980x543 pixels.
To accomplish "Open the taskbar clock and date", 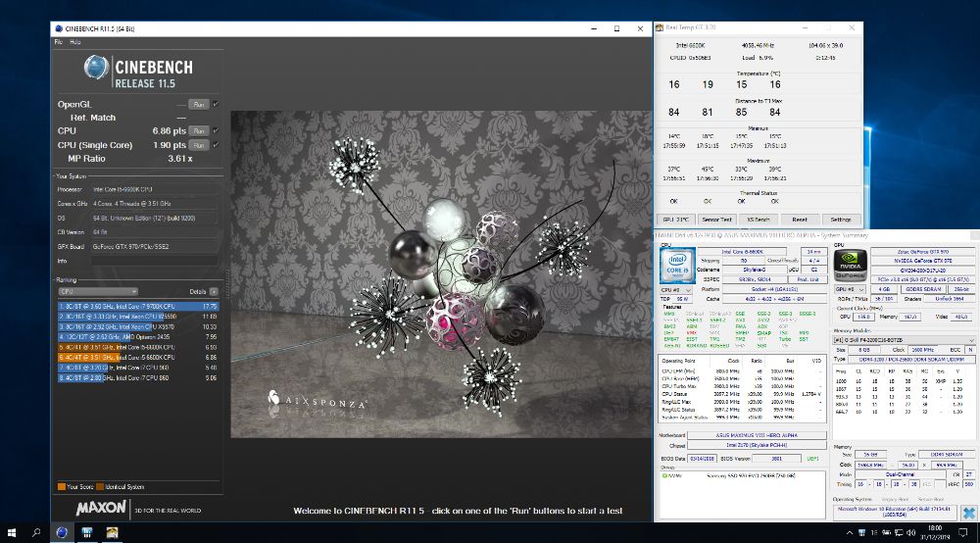I will tap(935, 532).
